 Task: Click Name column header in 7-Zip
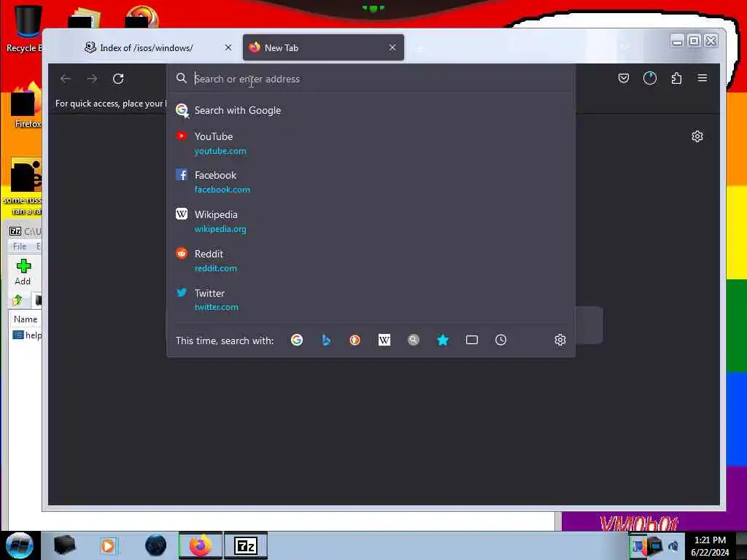pos(26,319)
